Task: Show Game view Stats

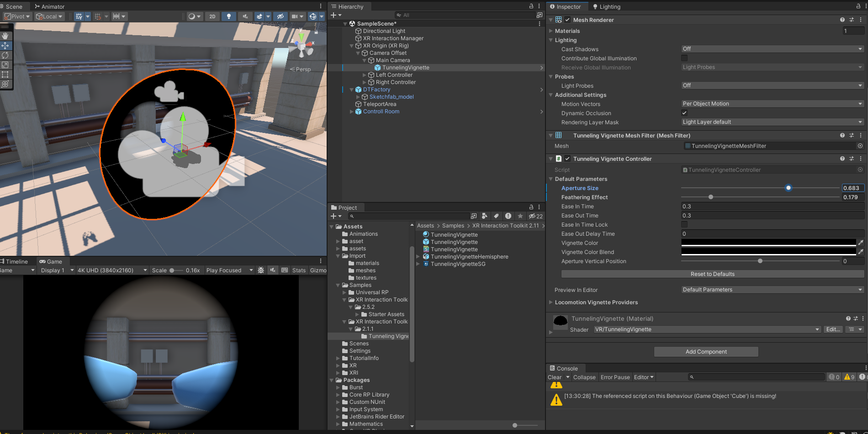Action: click(299, 270)
